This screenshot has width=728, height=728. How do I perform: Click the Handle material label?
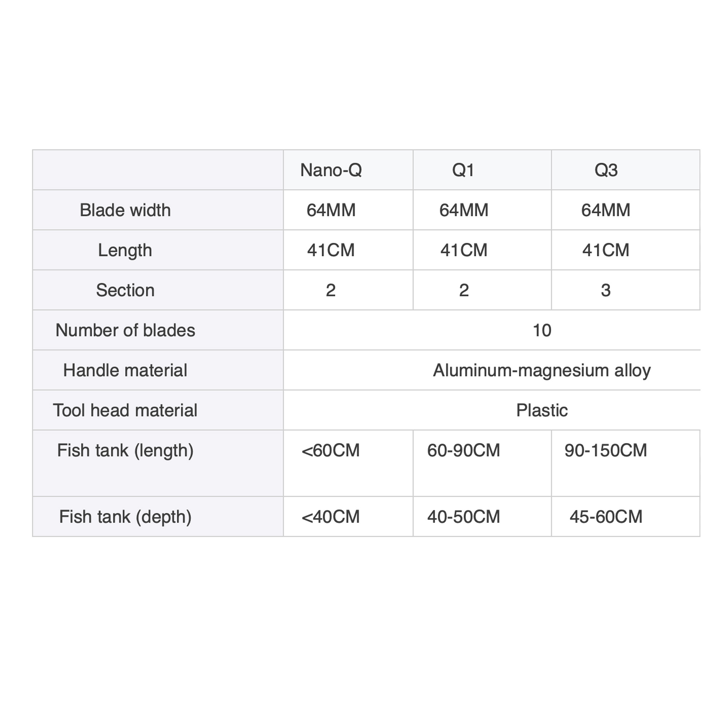[125, 370]
